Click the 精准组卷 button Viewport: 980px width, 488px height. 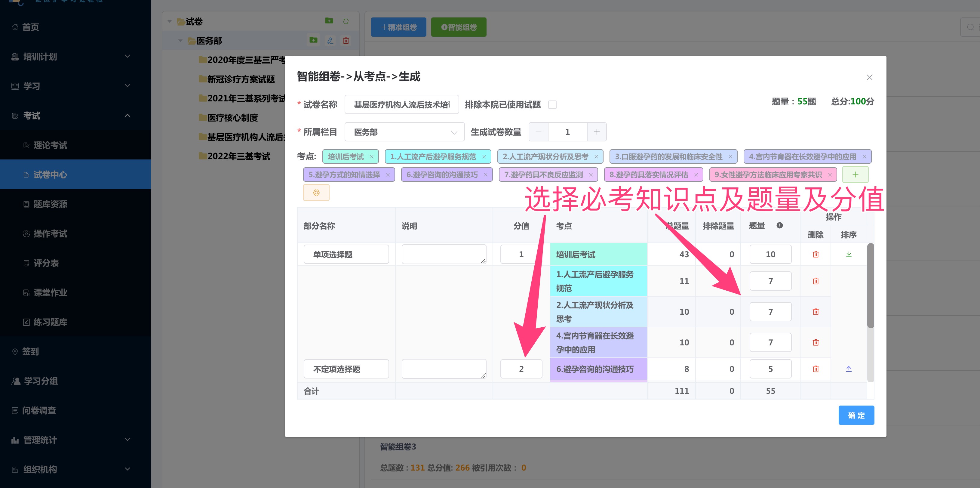398,27
